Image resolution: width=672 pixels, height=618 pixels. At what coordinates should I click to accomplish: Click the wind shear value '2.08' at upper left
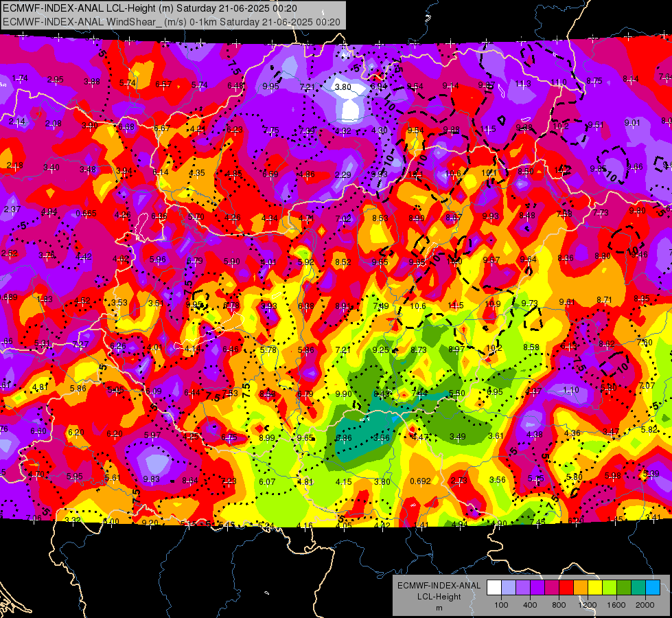coord(53,124)
